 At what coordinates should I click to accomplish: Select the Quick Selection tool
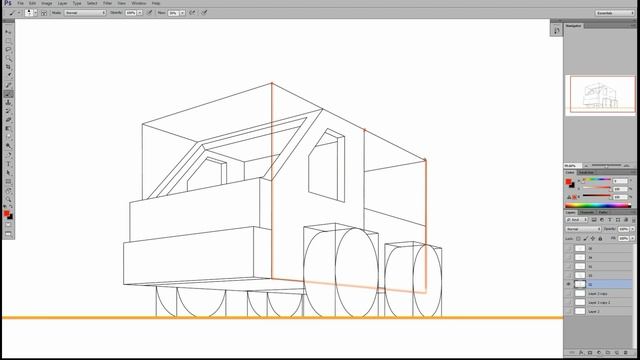[x=8, y=58]
